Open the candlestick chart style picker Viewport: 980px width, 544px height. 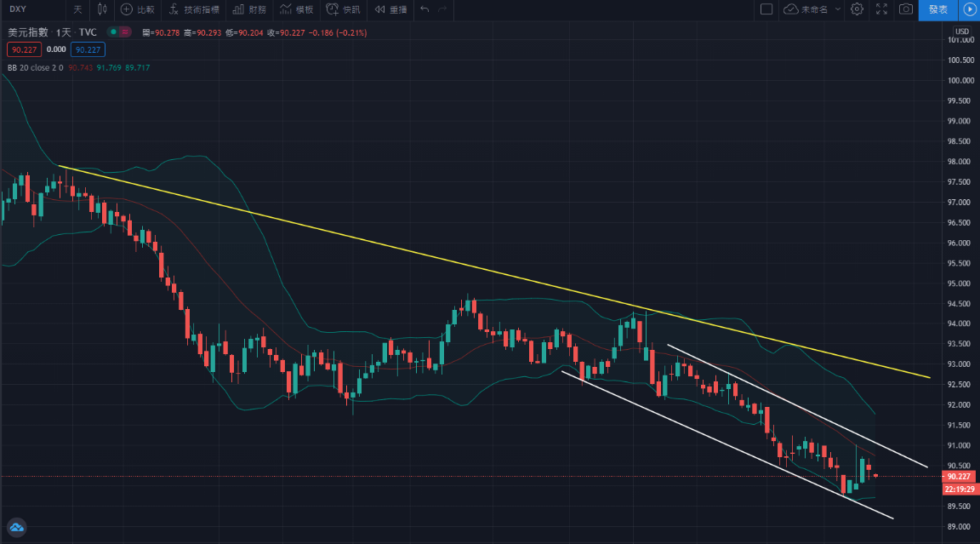103,9
